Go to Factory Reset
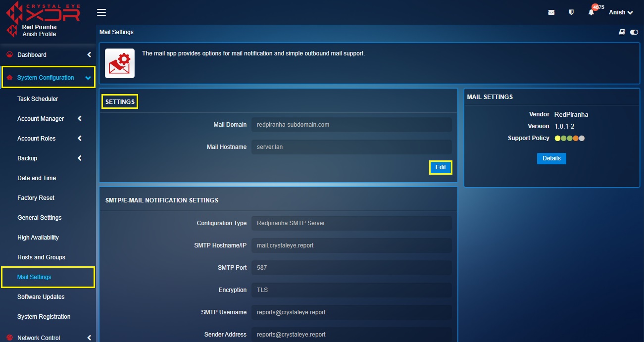Image resolution: width=644 pixels, height=342 pixels. [x=36, y=198]
